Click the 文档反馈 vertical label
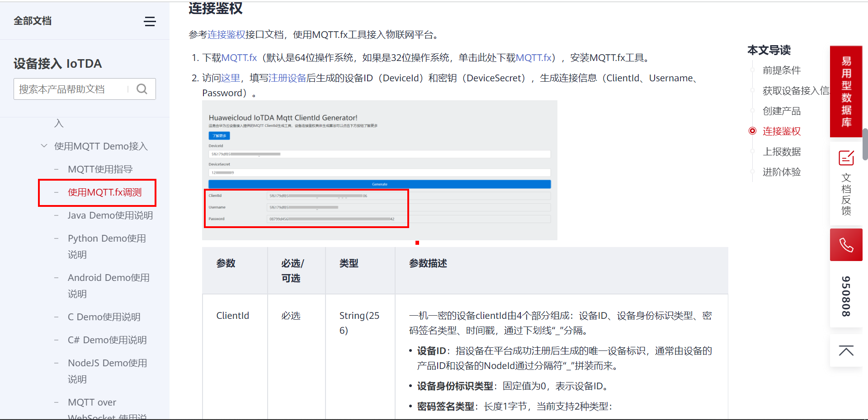Image resolution: width=868 pixels, height=420 pixels. click(x=846, y=194)
